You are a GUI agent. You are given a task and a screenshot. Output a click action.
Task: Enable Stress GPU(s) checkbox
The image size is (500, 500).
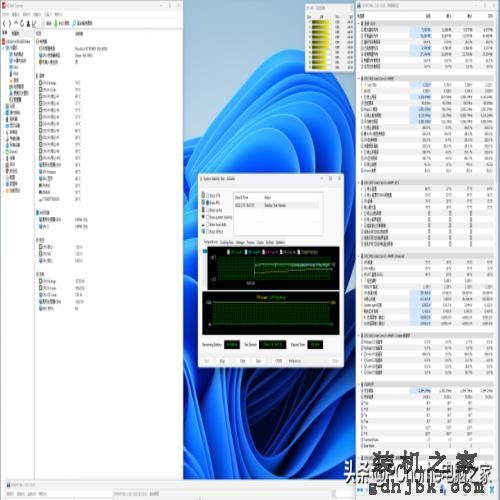[208, 231]
